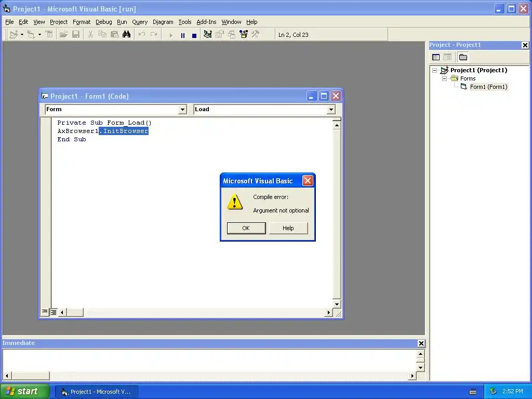Collapse the Project1 (Project1) tree node
The height and width of the screenshot is (399, 532).
(435, 71)
